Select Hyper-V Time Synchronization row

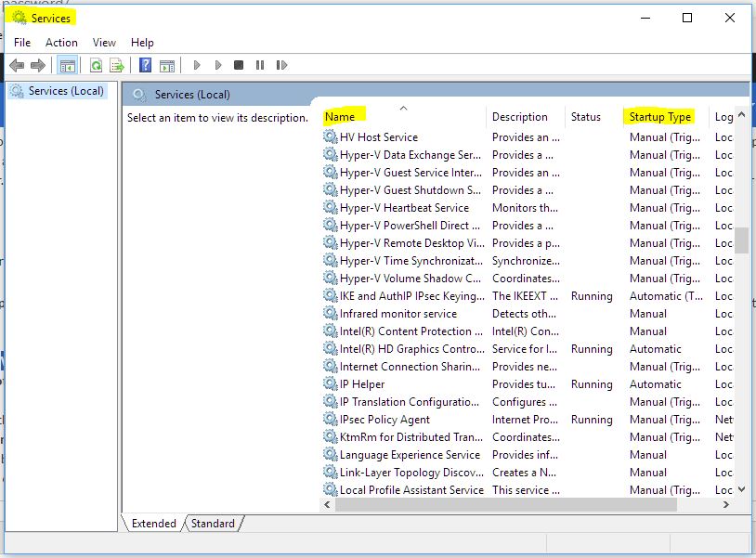point(528,261)
